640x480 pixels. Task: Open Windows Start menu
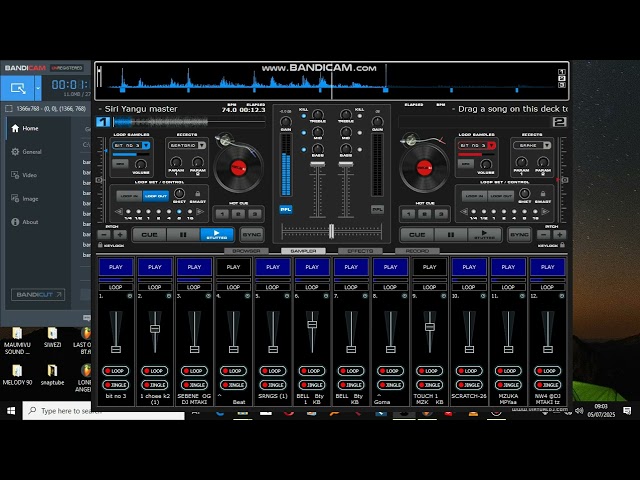coord(11,411)
